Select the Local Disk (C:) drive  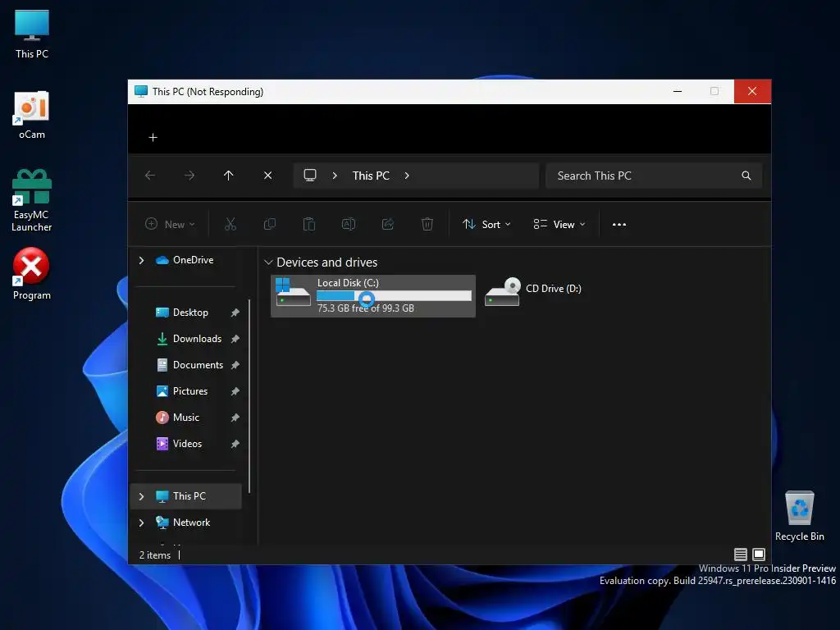[x=373, y=295]
